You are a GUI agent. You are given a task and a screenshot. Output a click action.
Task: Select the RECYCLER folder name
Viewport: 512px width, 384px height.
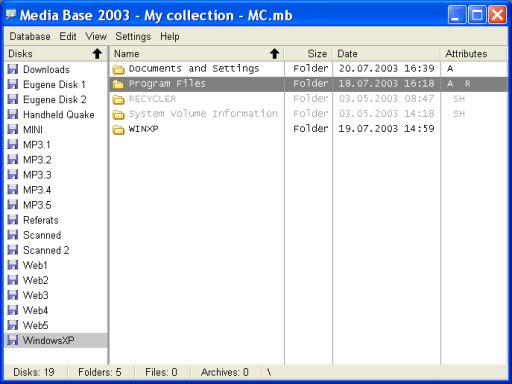152,99
